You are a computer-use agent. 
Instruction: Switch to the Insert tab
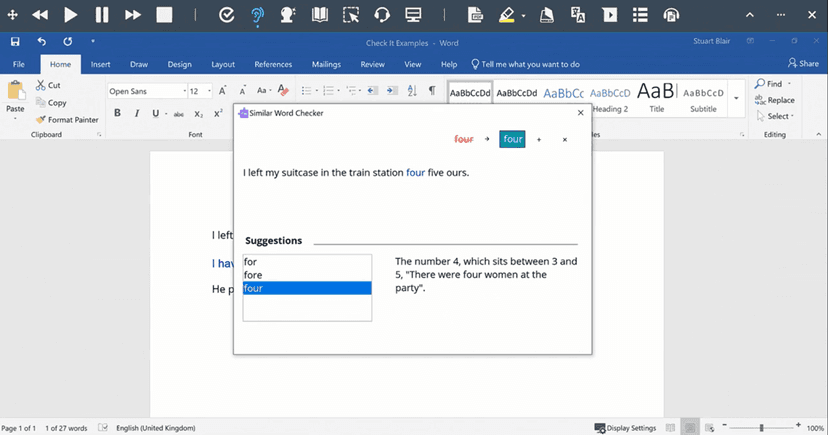pyautogui.click(x=100, y=64)
